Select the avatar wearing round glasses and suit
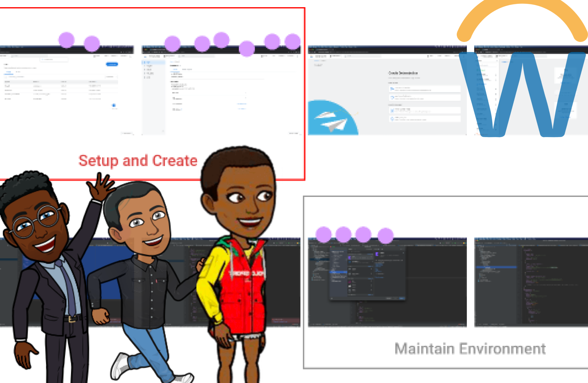 click(52, 277)
